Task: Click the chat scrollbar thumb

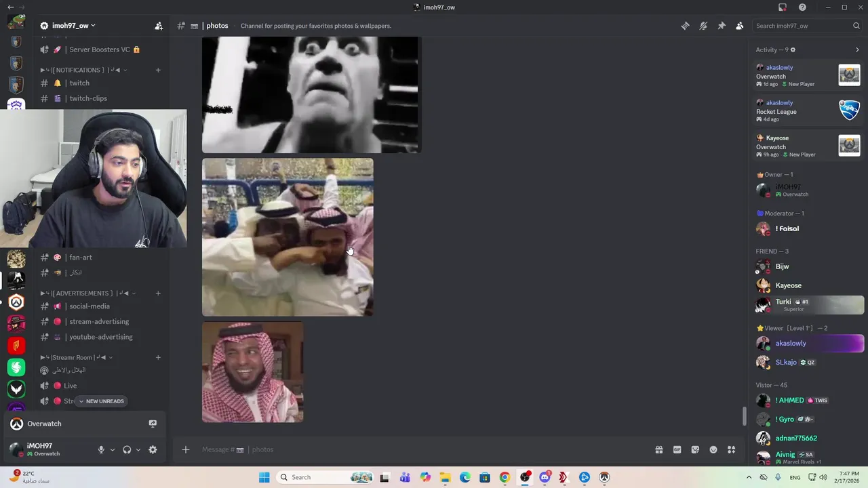Action: (745, 415)
